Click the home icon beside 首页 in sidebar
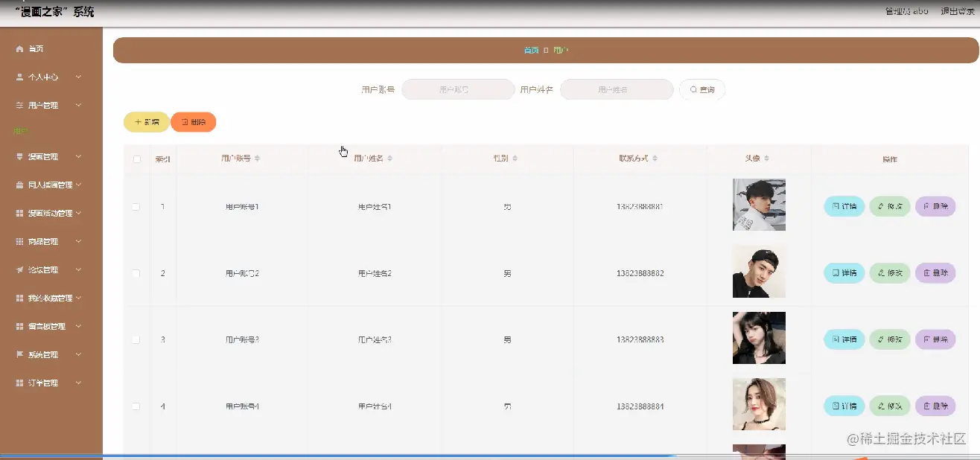Screen dimensions: 980x460 [x=19, y=49]
